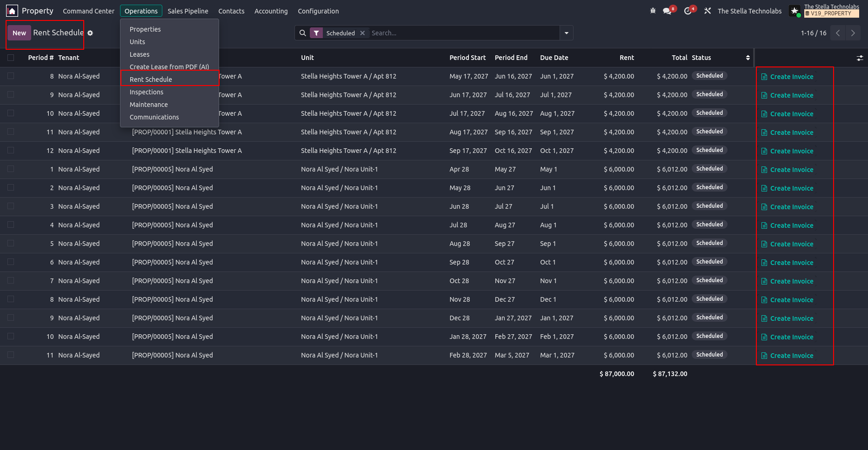Create Invoice for period starting Feb 28, 2027
This screenshot has width=868, height=450.
[787, 356]
